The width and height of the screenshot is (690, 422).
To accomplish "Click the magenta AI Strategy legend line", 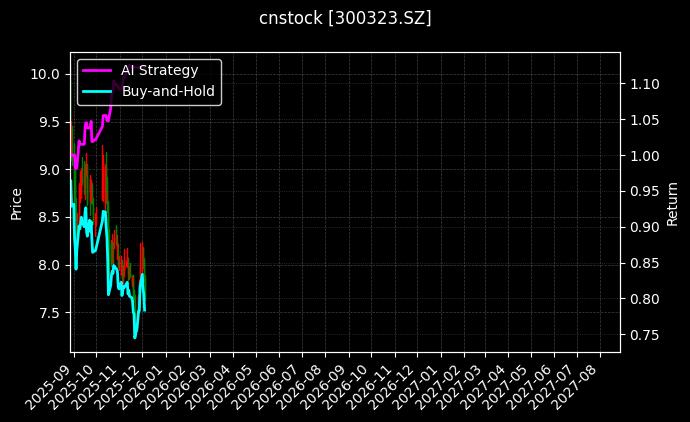I will 98,71.
